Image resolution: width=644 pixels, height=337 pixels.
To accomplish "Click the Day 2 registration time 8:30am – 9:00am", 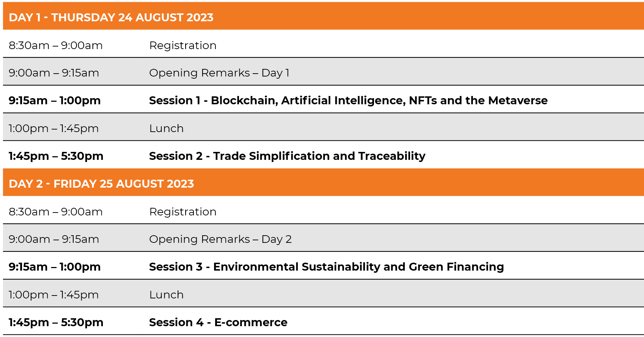I will 56,212.
